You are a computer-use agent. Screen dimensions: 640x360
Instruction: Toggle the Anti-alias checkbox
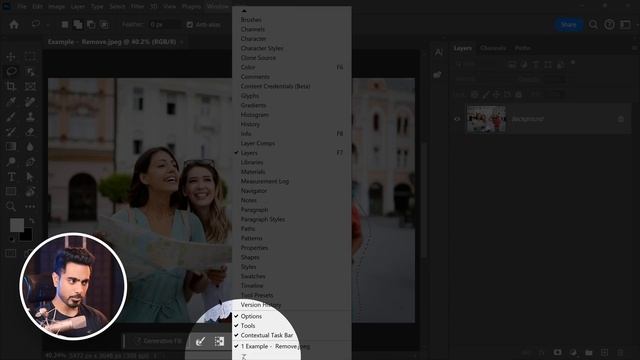189,24
